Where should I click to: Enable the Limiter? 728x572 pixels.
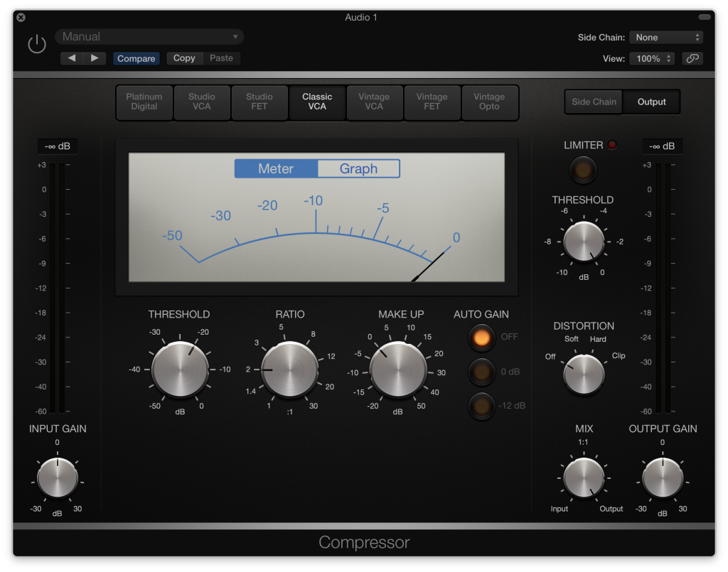(x=583, y=170)
